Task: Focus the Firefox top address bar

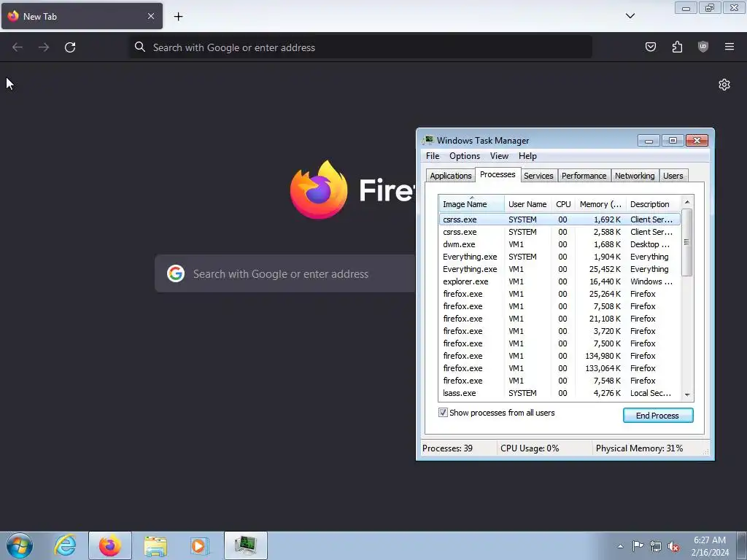Action: [360, 47]
